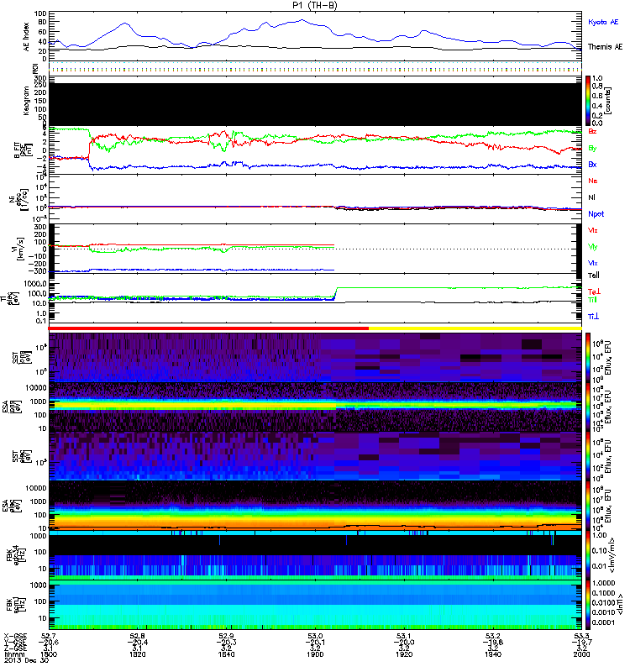Click the [counts] colorbar unit label
The width and height of the screenshot is (630, 672).
point(607,101)
